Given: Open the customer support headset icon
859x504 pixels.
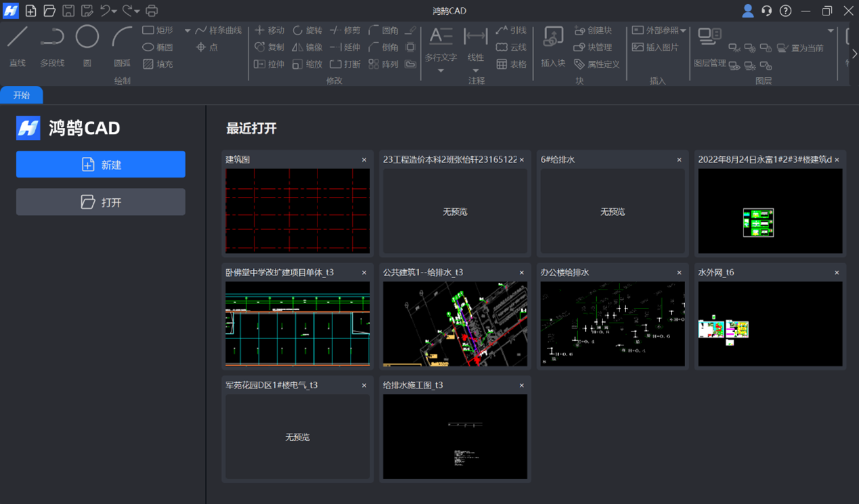Looking at the screenshot, I should tap(766, 11).
